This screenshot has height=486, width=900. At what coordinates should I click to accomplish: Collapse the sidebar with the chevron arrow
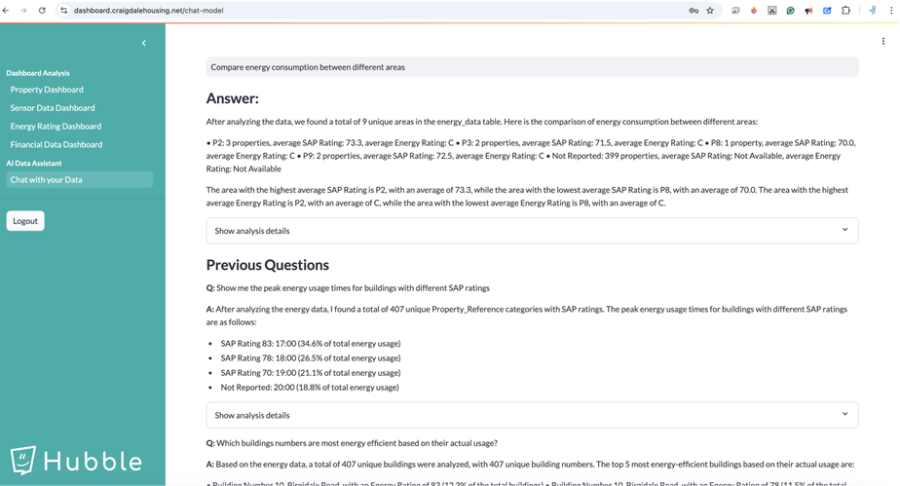144,43
